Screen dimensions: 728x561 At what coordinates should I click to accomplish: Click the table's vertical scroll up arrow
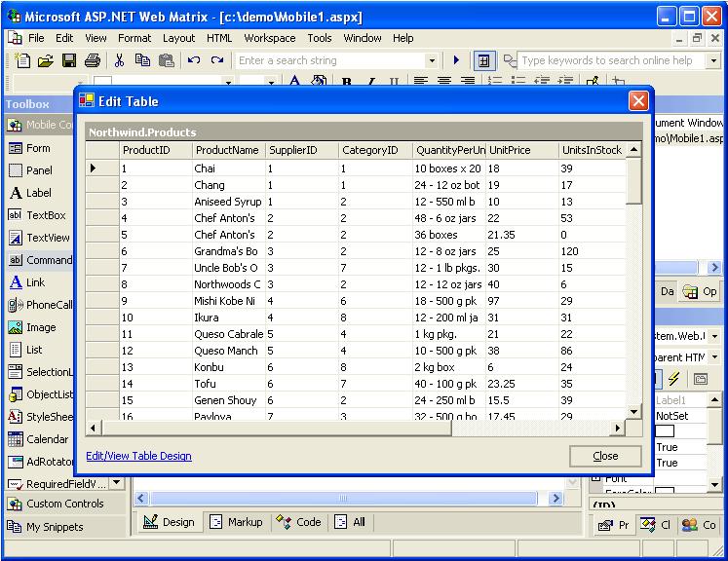tap(633, 149)
